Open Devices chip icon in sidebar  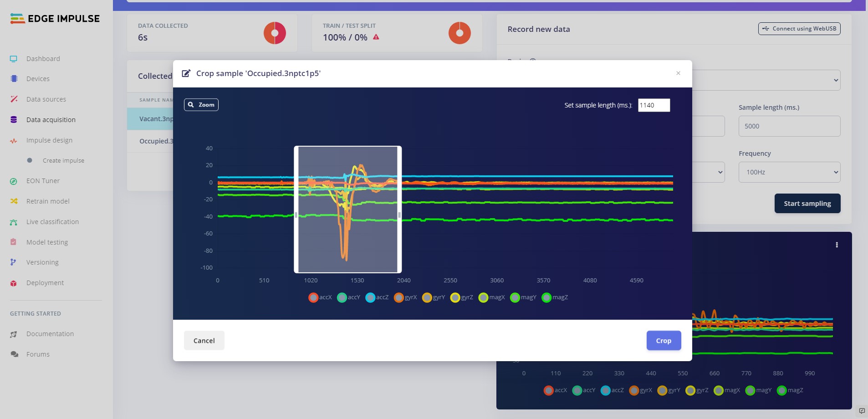tap(14, 79)
